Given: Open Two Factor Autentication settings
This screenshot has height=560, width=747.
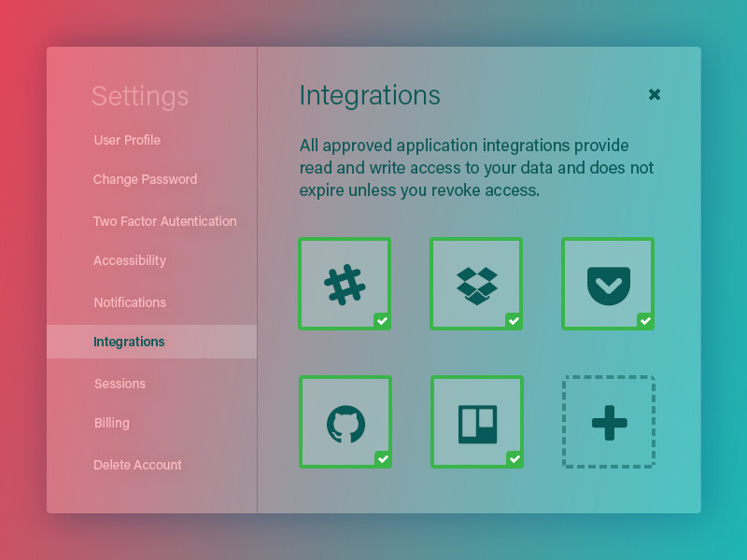Looking at the screenshot, I should pos(164,221).
